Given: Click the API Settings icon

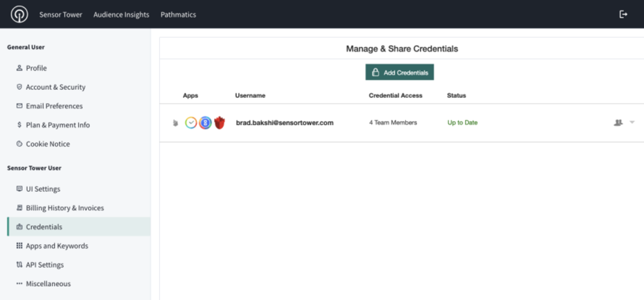Looking at the screenshot, I should [19, 265].
